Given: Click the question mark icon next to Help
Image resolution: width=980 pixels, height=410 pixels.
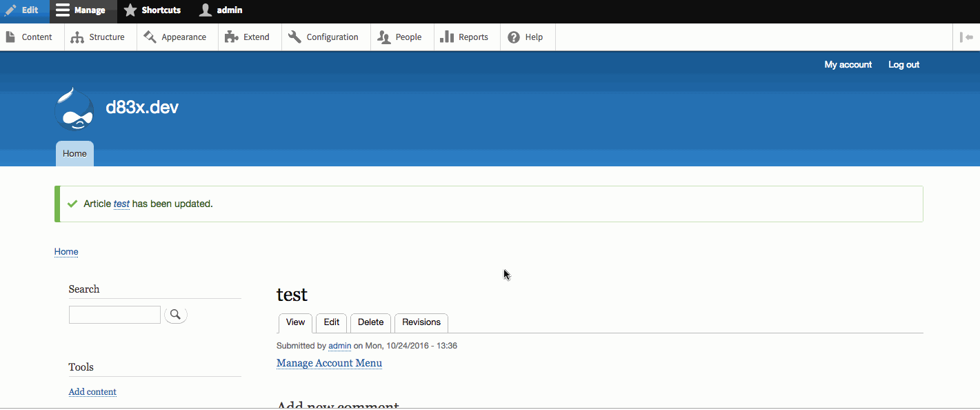Looking at the screenshot, I should pyautogui.click(x=514, y=37).
